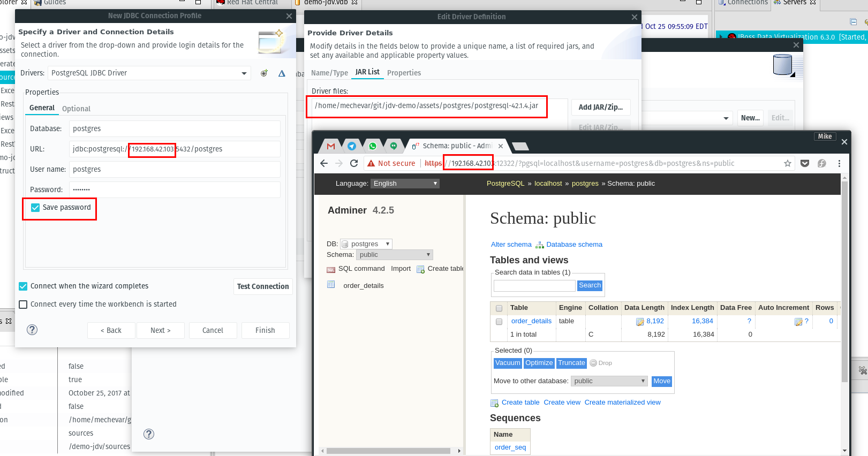Image resolution: width=868 pixels, height=456 pixels.
Task: Click the SQL command icon in Adminer
Action: tap(331, 269)
